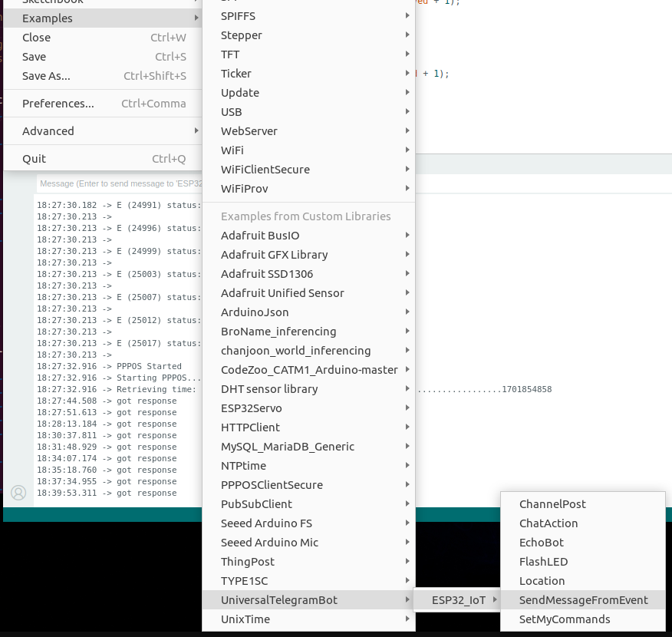Click the 'E (24991) status:' log line
Viewport: 672px width, 637px height.
pos(119,206)
